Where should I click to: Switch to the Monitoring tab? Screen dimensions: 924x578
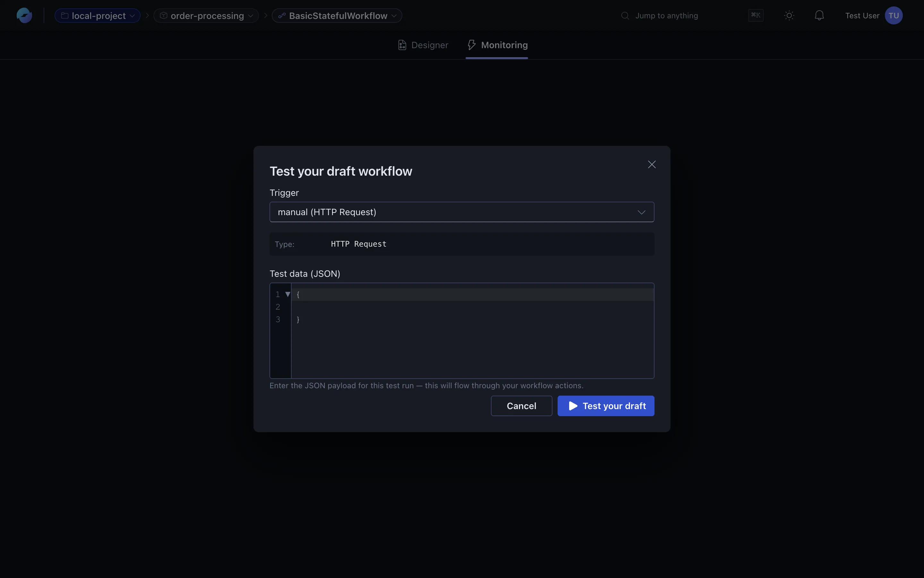click(x=497, y=45)
